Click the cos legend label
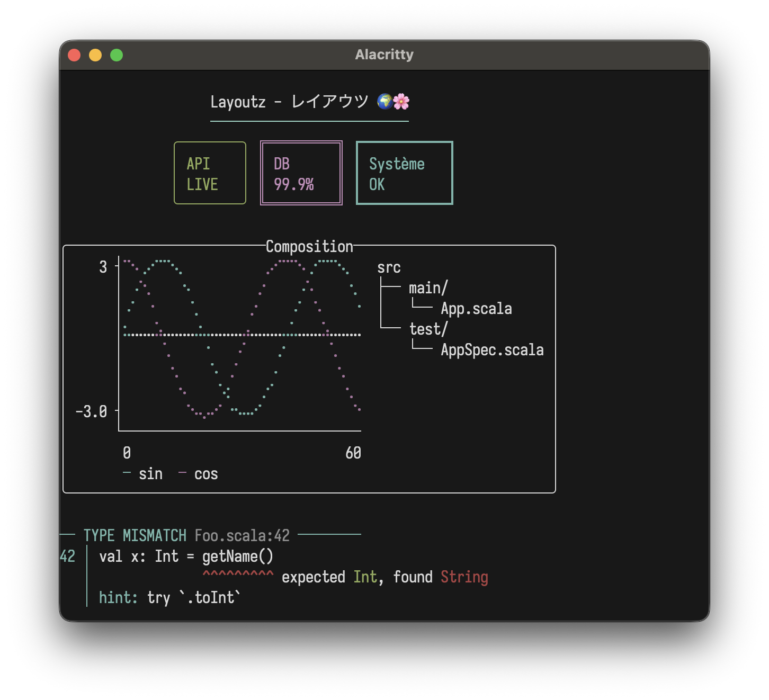The height and width of the screenshot is (700, 769). 206,474
